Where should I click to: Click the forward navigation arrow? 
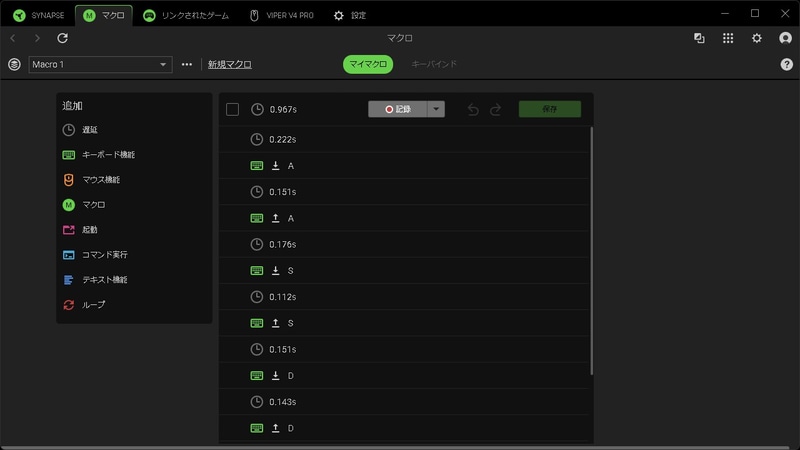[x=37, y=38]
